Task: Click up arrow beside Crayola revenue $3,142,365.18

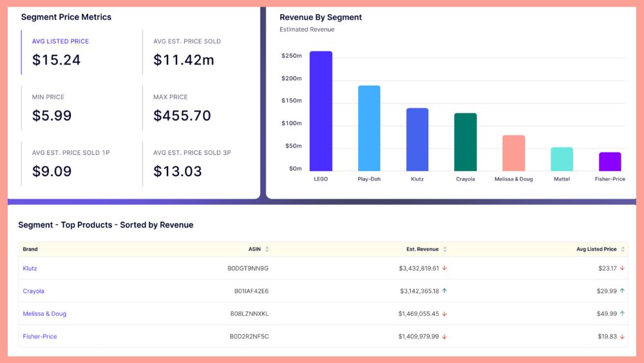Action: pyautogui.click(x=444, y=291)
